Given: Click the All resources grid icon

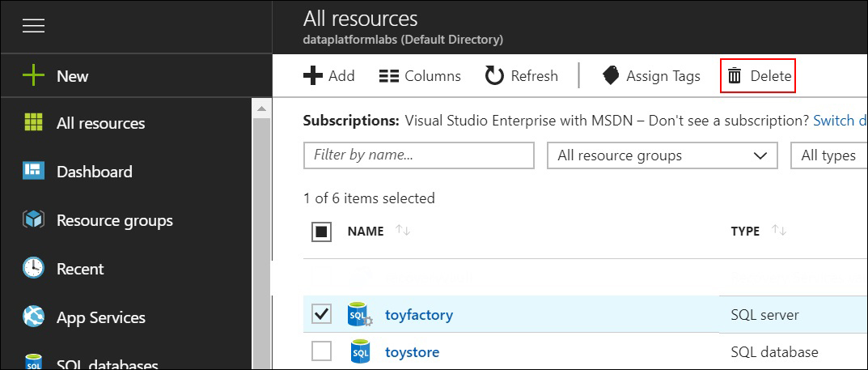Looking at the screenshot, I should coord(33,122).
